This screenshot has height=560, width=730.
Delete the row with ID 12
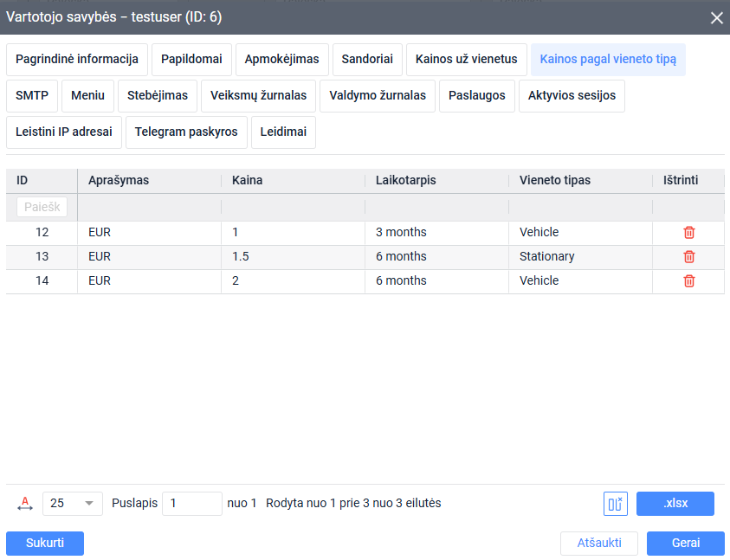click(x=688, y=233)
